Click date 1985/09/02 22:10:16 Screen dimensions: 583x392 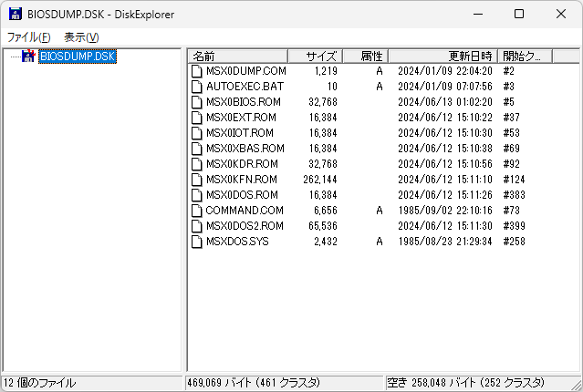coord(445,211)
